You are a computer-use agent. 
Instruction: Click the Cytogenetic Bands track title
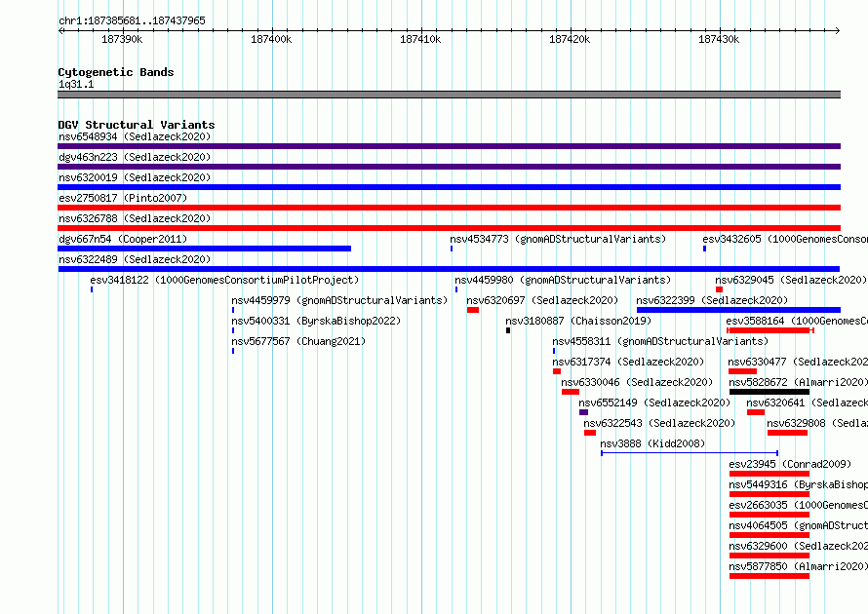tap(116, 72)
